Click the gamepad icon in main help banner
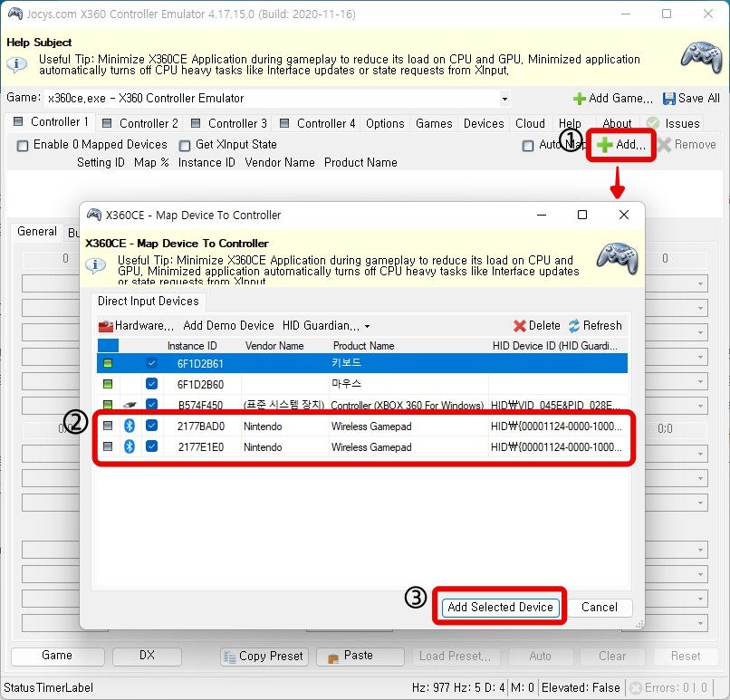This screenshot has height=700, width=730. (x=702, y=58)
